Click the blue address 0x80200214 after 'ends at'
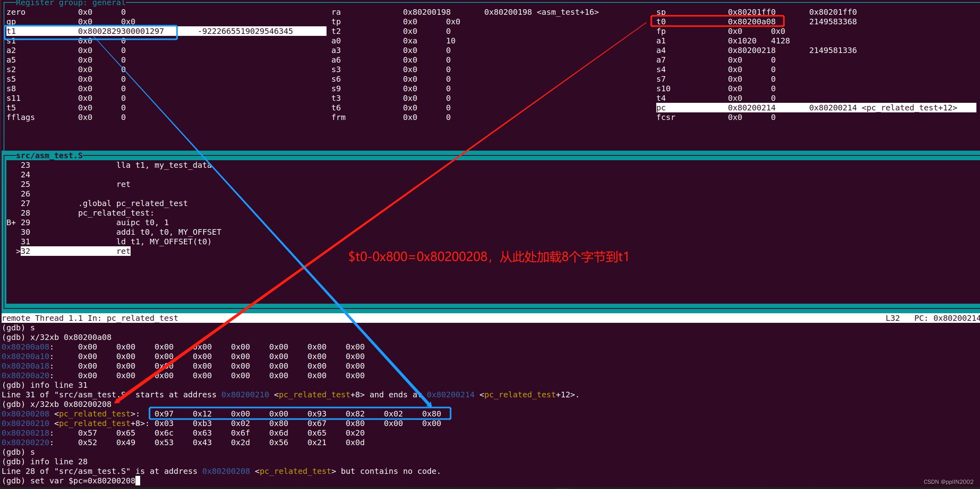The width and height of the screenshot is (980, 489). (x=450, y=395)
